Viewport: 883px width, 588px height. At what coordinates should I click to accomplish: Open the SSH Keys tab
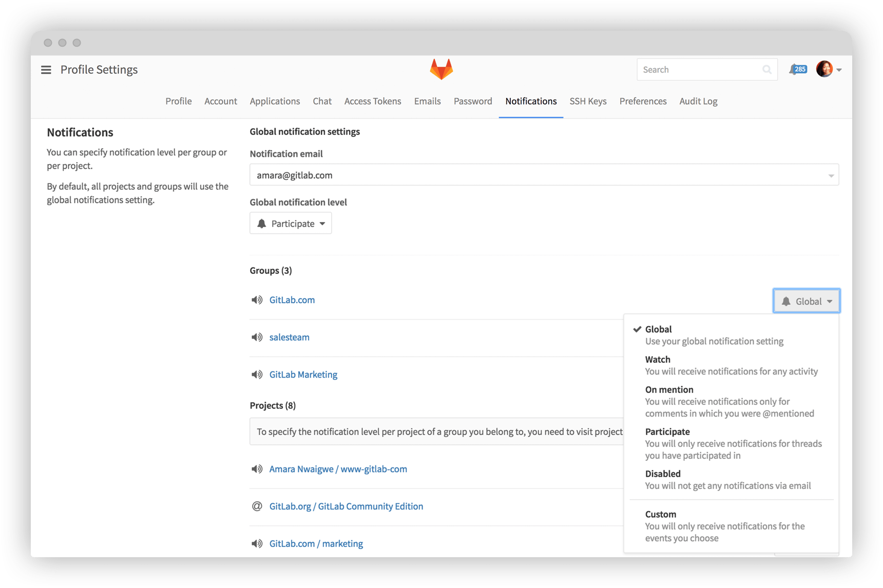pos(588,101)
